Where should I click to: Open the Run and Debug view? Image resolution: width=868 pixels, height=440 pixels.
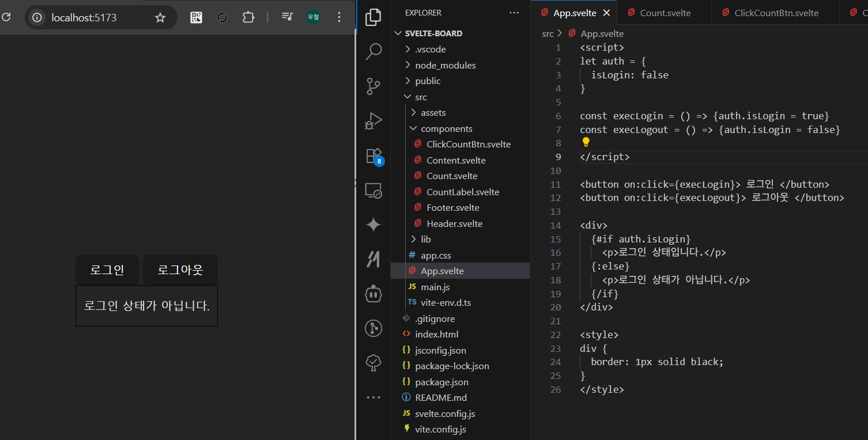[373, 121]
